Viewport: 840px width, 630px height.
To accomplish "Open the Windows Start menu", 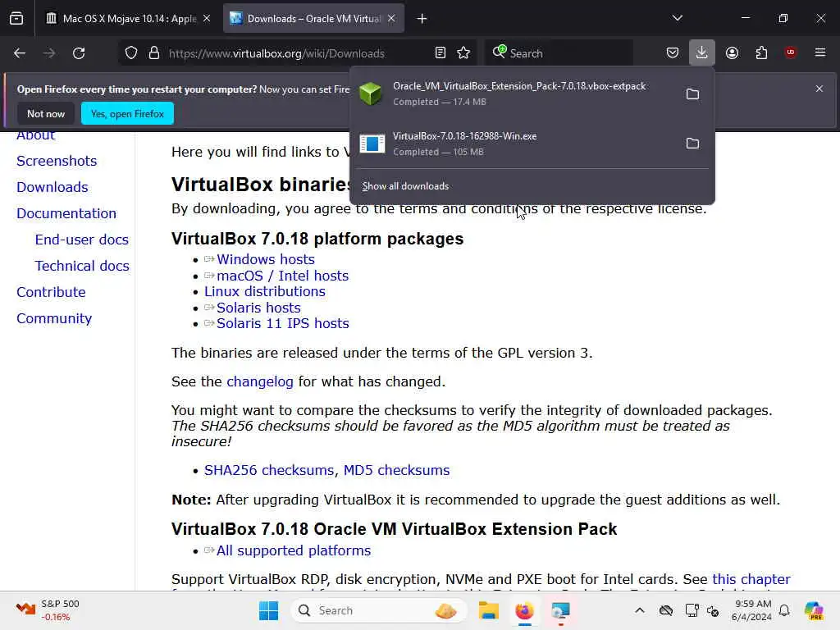I will point(268,610).
